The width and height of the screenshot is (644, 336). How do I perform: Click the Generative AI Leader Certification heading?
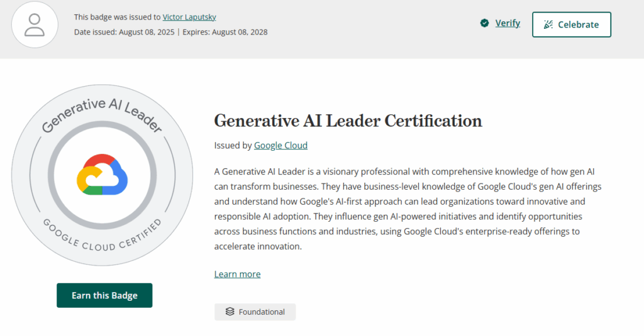coord(348,121)
